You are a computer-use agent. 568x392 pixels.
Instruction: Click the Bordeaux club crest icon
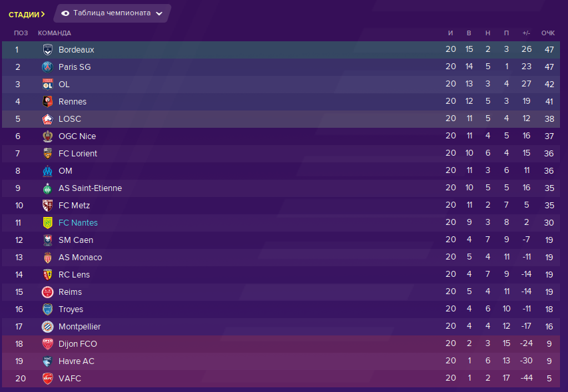coord(47,50)
